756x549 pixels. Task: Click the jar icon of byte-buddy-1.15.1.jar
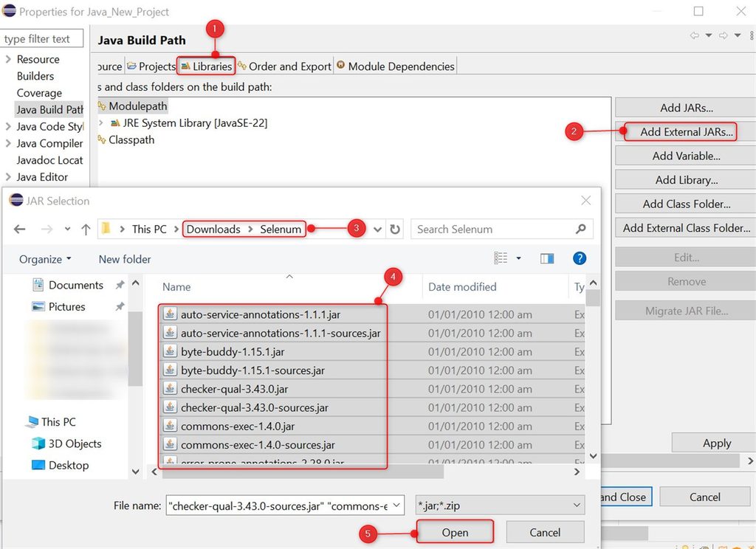tap(170, 351)
